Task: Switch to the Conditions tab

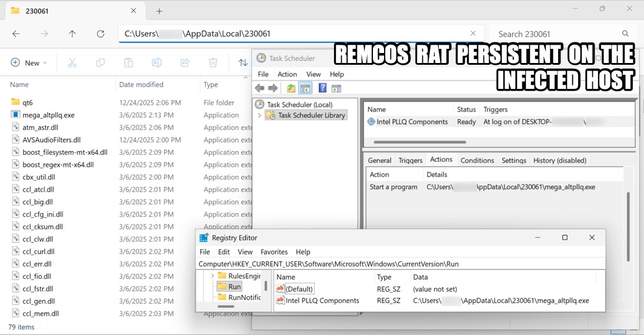Action: point(477,160)
